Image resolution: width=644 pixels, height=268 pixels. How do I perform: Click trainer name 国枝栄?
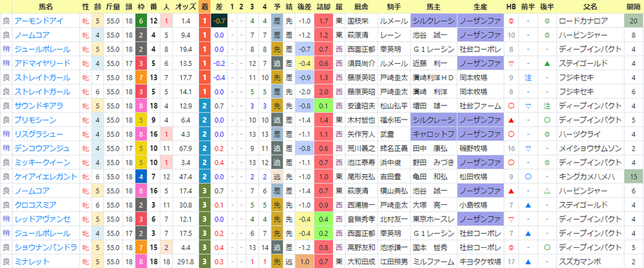[x=357, y=21]
